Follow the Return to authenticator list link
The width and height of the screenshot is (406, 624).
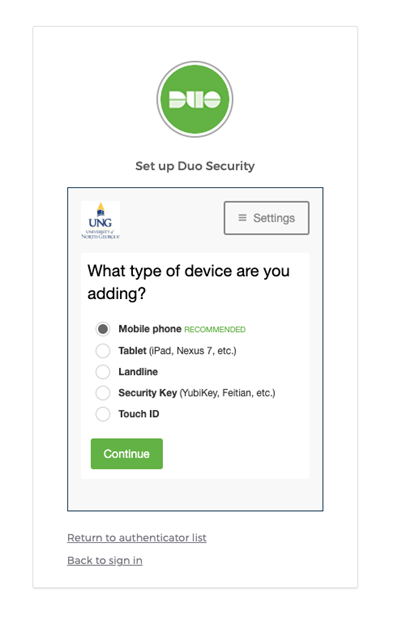click(x=137, y=538)
